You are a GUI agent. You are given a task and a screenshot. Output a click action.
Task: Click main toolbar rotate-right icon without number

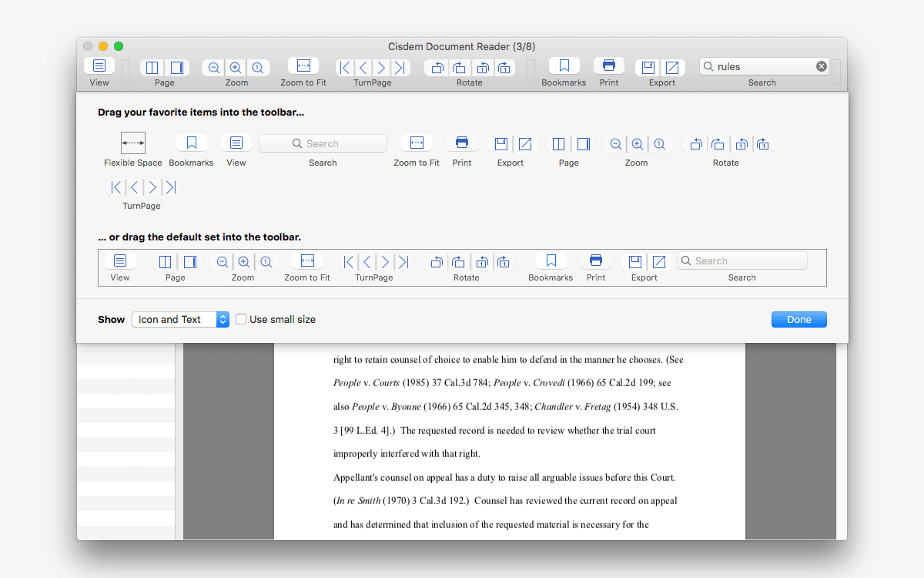point(459,68)
